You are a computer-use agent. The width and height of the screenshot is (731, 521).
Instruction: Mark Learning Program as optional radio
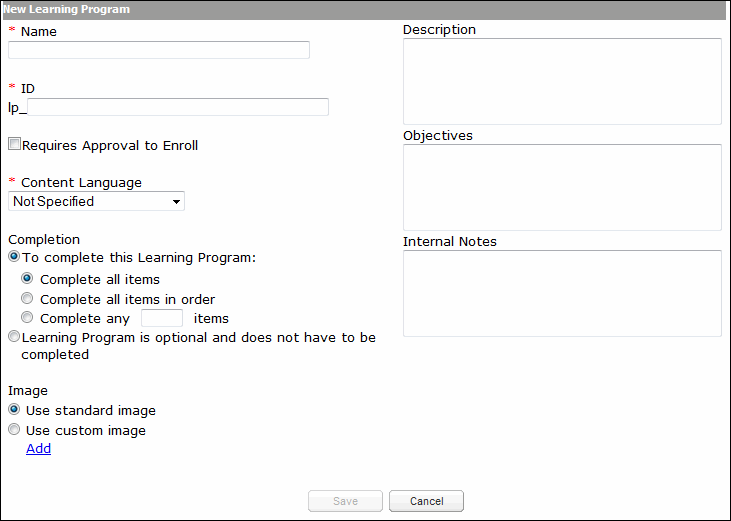[x=15, y=338]
